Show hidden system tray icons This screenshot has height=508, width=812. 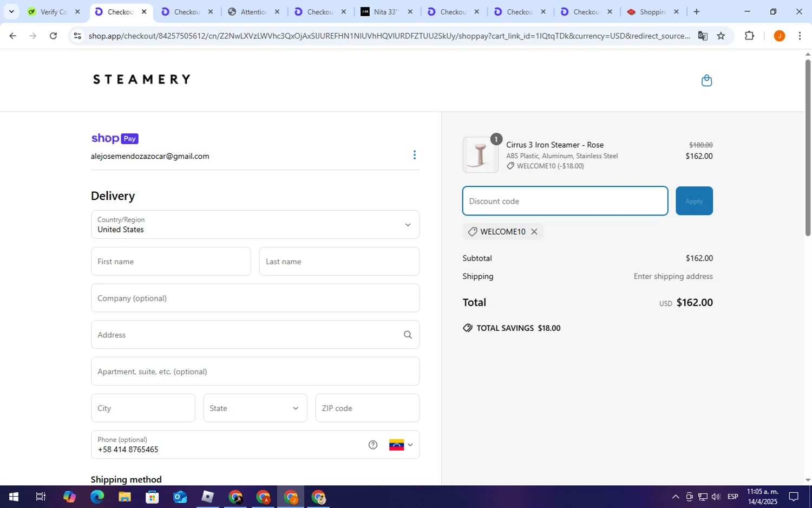[x=676, y=497]
